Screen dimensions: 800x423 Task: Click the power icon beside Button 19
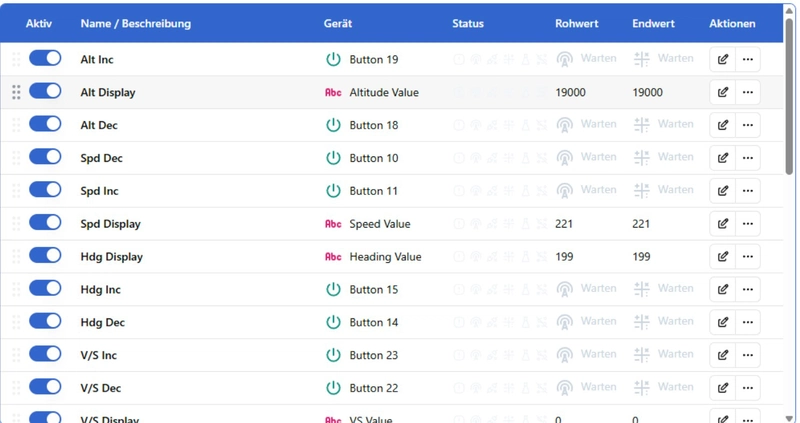[x=334, y=60]
